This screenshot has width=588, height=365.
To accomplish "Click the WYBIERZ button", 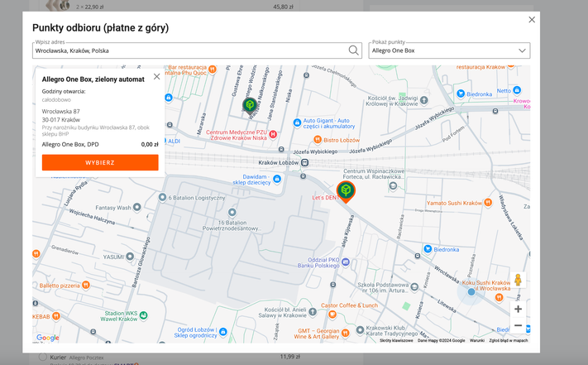I will click(100, 162).
